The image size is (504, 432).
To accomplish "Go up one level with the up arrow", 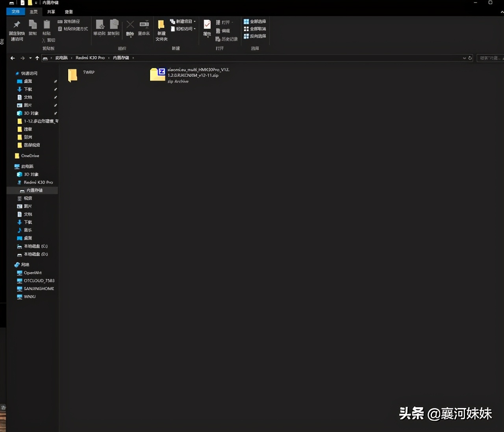I will (x=37, y=58).
